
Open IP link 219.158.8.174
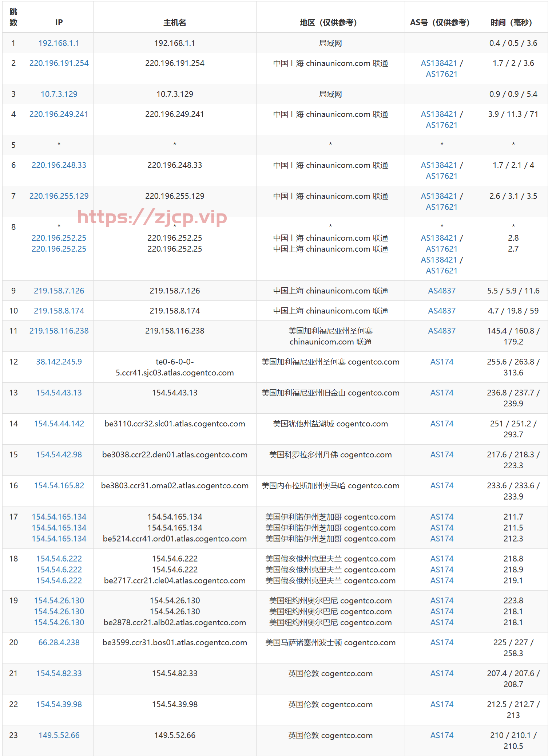pyautogui.click(x=59, y=311)
